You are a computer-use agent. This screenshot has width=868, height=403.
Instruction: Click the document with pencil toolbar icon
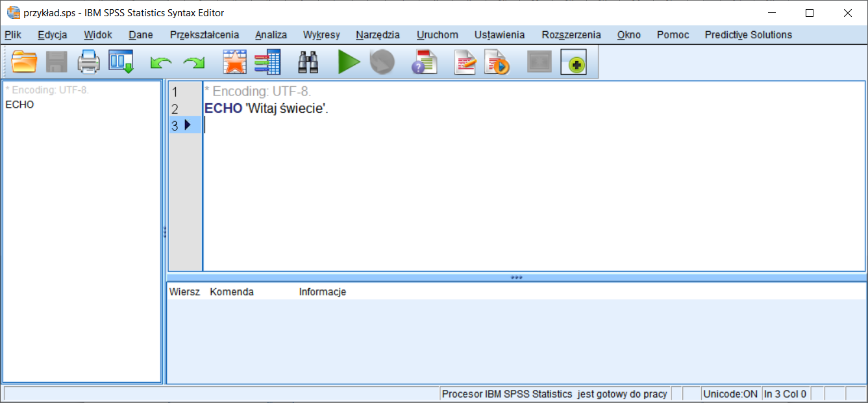point(465,62)
